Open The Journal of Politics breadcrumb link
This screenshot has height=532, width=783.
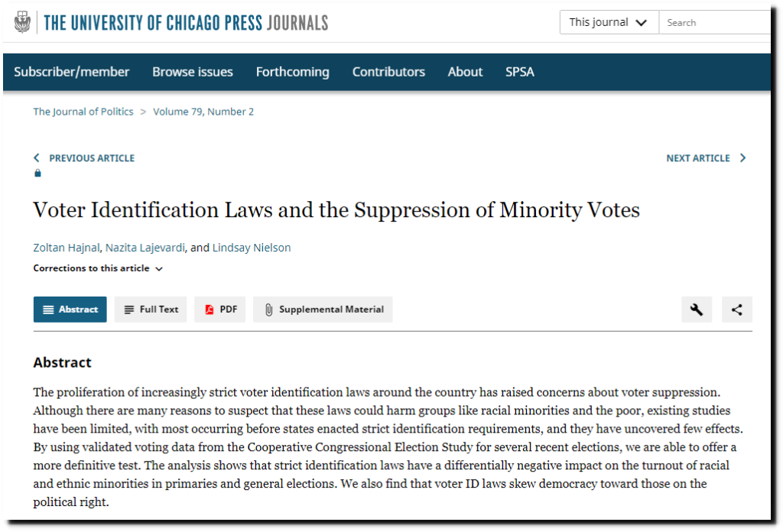83,112
